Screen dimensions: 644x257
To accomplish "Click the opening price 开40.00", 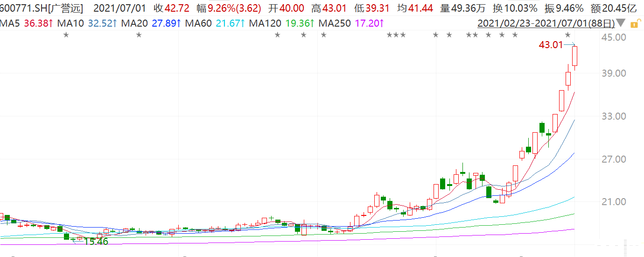I will (287, 8).
